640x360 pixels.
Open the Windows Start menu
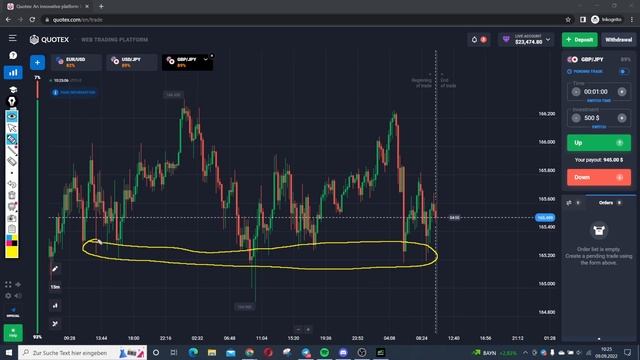click(x=9, y=352)
